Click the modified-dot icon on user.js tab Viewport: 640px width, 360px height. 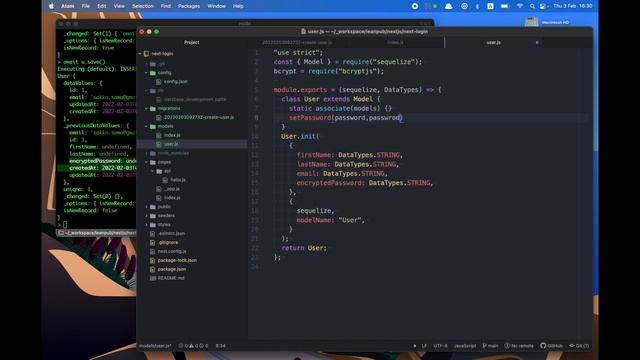click(x=537, y=42)
